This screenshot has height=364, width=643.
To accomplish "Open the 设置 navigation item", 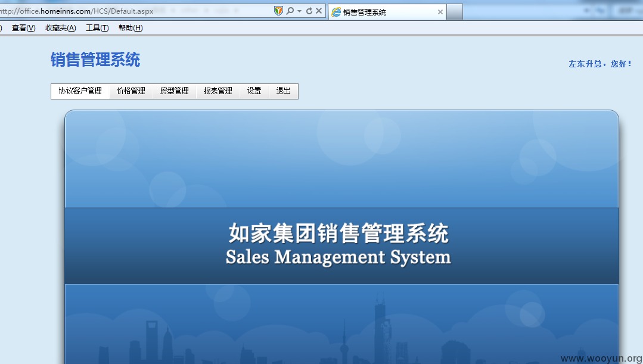I will 254,91.
